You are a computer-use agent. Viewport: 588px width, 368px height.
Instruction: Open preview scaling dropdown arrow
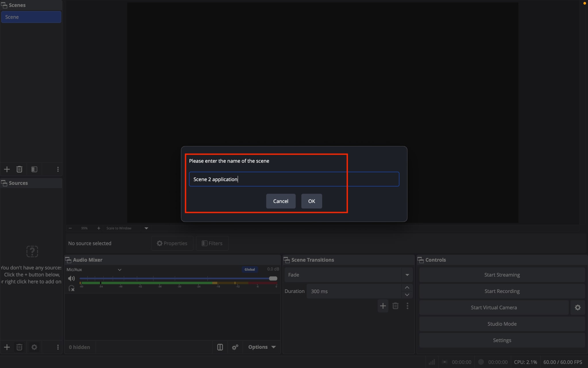point(146,228)
